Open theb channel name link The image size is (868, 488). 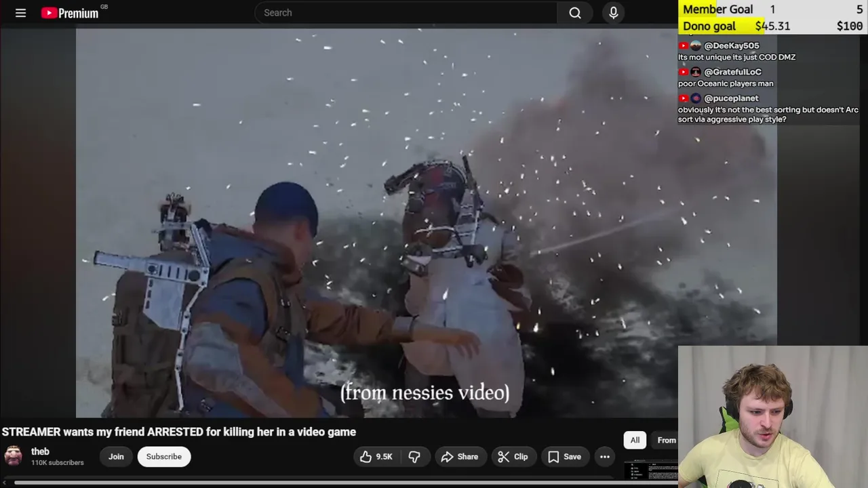(40, 451)
